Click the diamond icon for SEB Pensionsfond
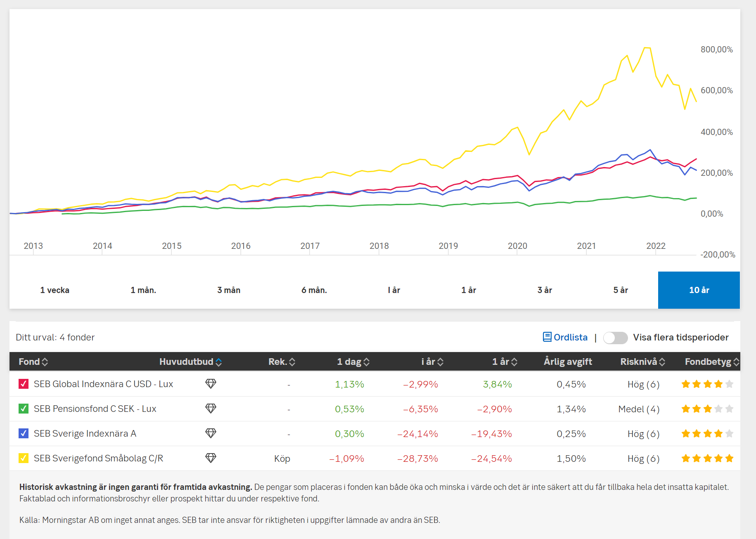756x539 pixels. pos(211,409)
